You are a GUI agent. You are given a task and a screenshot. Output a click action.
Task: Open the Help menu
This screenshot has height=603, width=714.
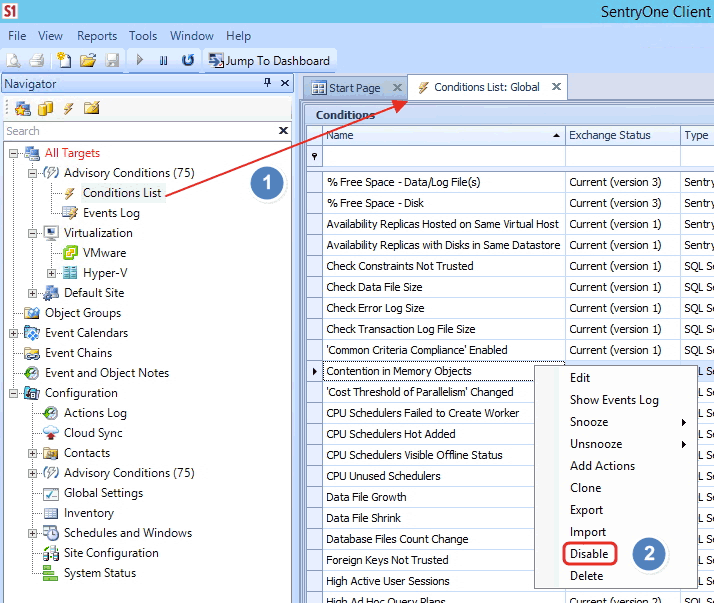tap(238, 36)
